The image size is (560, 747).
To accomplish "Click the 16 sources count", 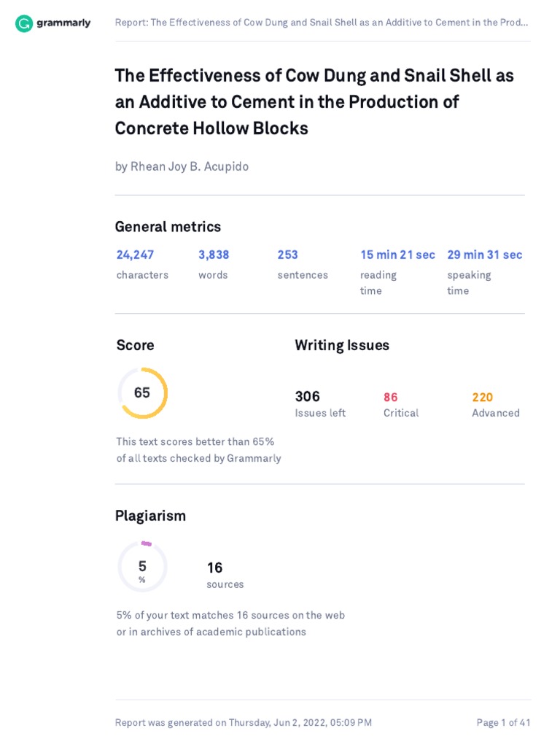I will pos(215,568).
